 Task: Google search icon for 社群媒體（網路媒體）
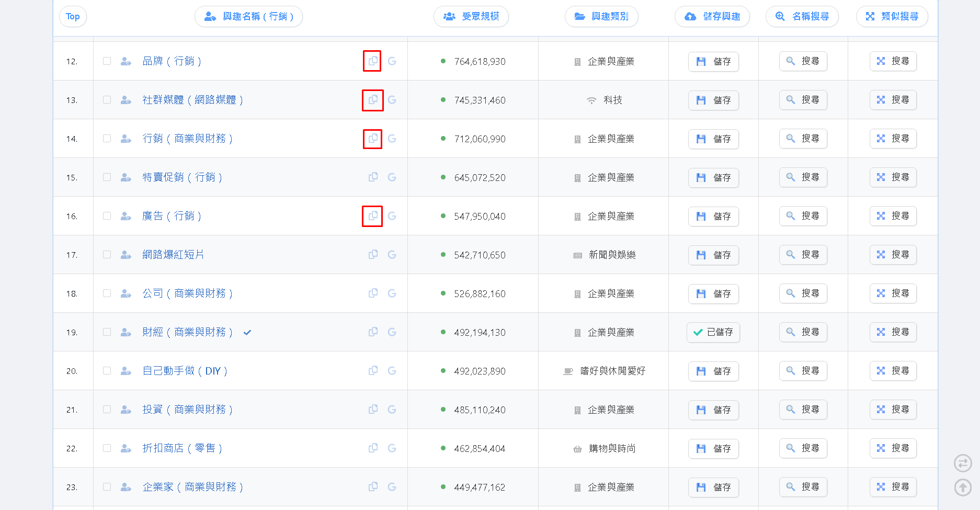[392, 100]
